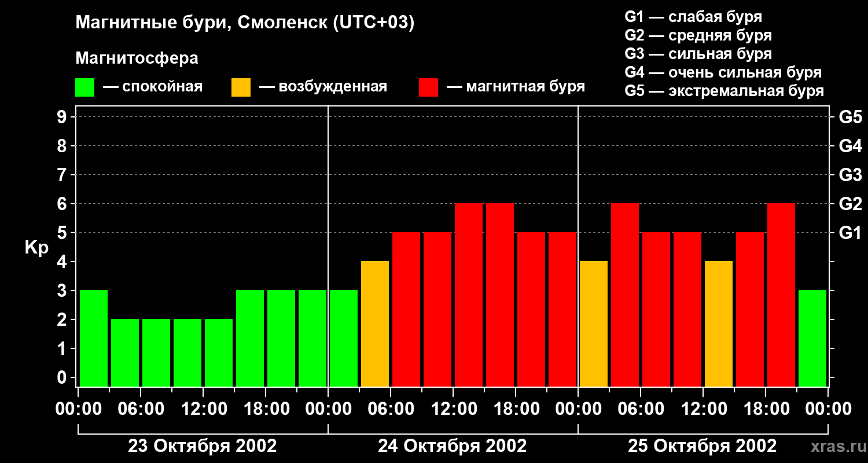868x463 pixels.
Task: Click the orange 'возбужденная' legend swatch
Action: pos(241,87)
